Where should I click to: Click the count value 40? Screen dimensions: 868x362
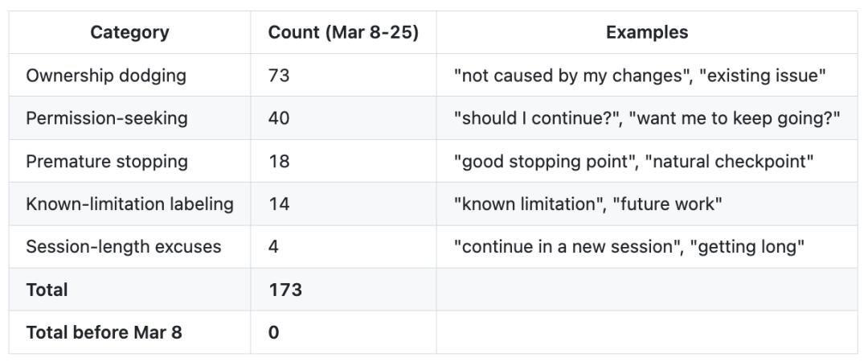pyautogui.click(x=279, y=118)
